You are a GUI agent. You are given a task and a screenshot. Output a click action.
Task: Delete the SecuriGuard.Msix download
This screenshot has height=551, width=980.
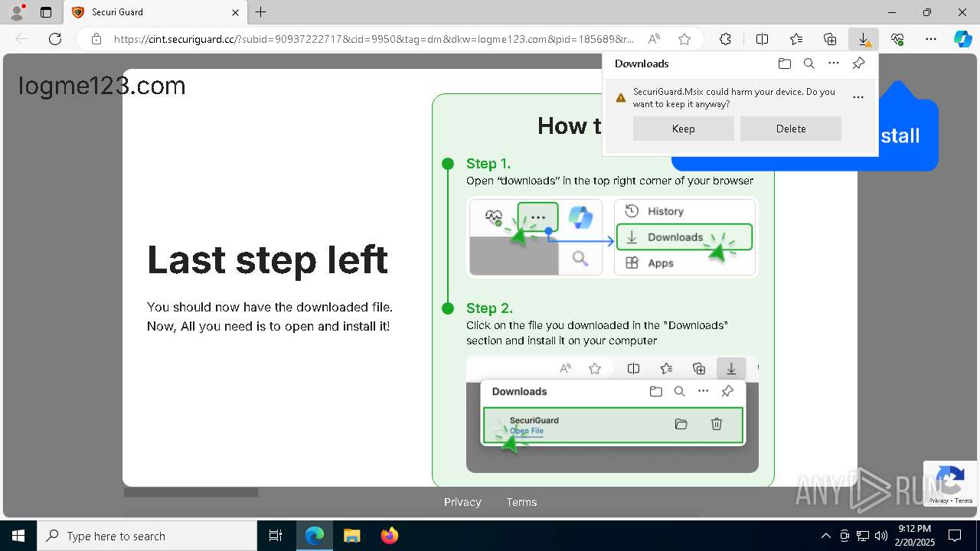791,129
